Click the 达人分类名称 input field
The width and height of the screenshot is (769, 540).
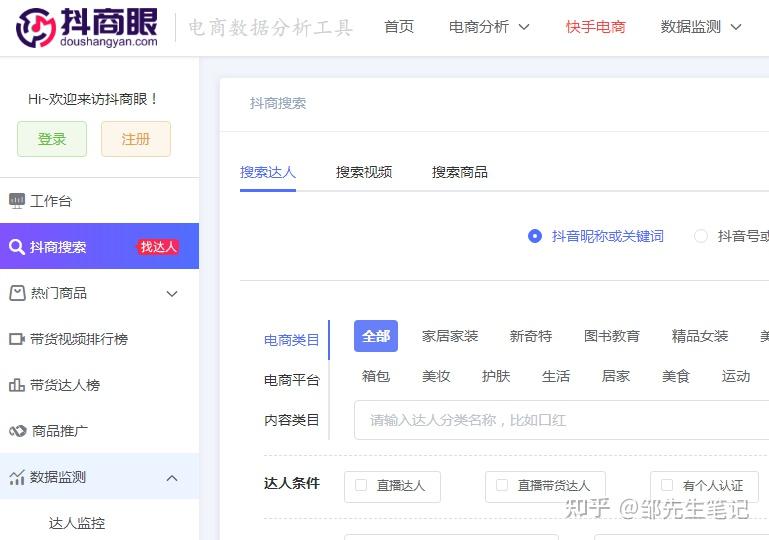[562, 420]
